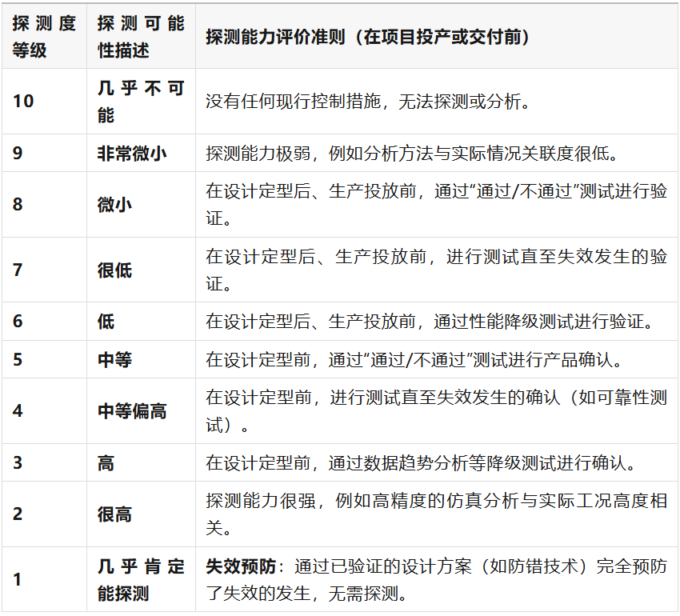
Task: Click criteria text containing 生产投放前，通过“通过/不通过”测试进行验证
Action: 436,204
